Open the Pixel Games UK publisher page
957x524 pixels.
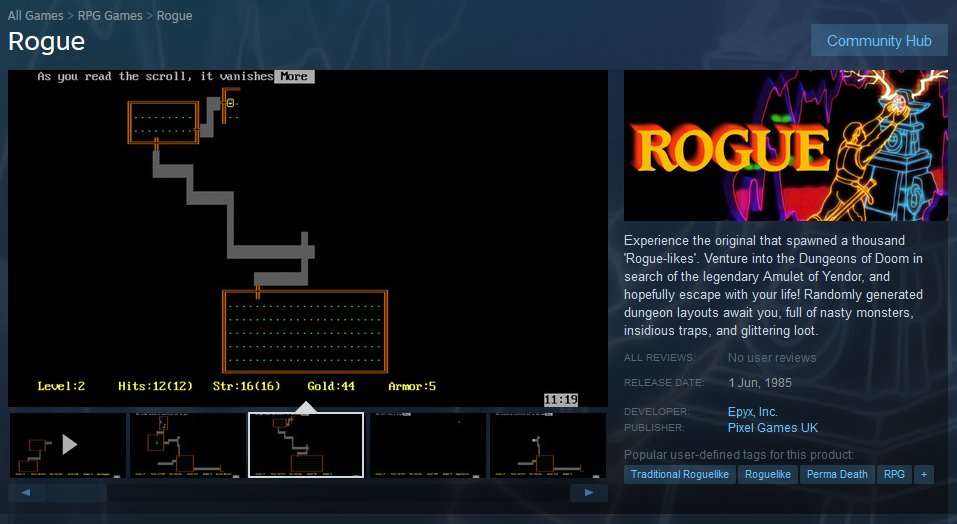[x=773, y=428]
